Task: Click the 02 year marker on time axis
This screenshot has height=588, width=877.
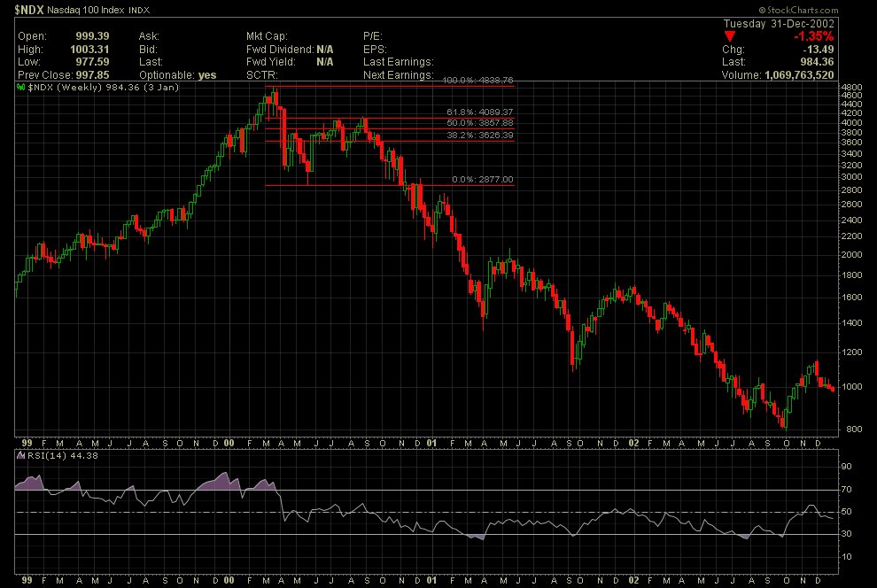Action: 633,442
